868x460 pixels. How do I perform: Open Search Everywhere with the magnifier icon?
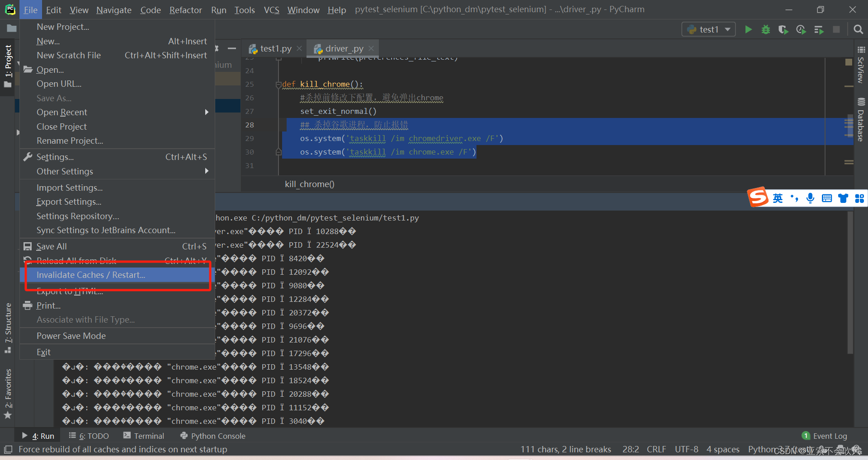(x=859, y=29)
